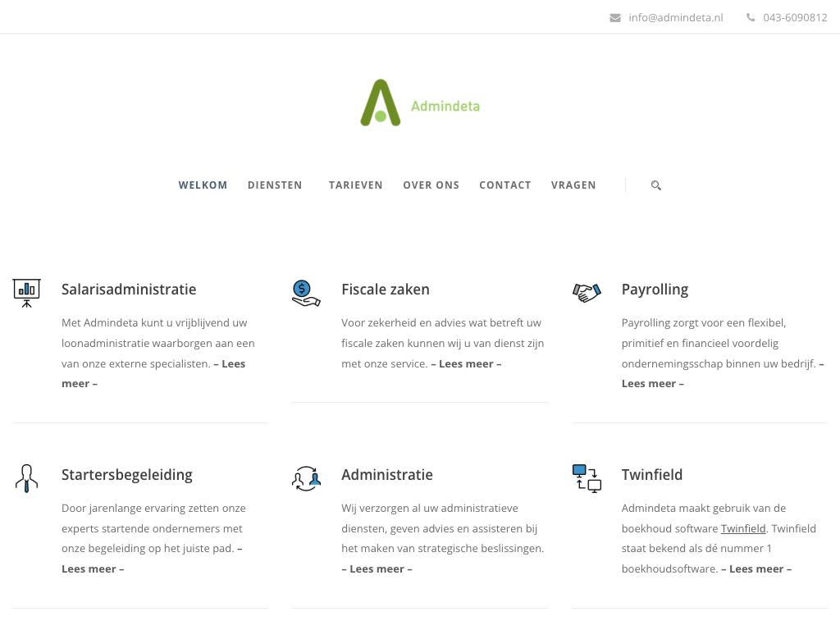Click the Salarisadministratie presentation chart icon
This screenshot has height=630, width=840.
[26, 293]
